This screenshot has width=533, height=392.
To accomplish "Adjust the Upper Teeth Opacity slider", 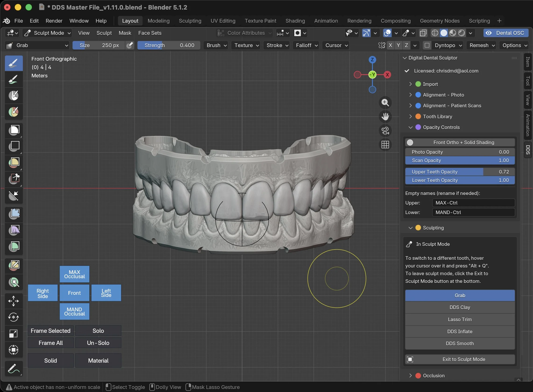I will (x=460, y=172).
